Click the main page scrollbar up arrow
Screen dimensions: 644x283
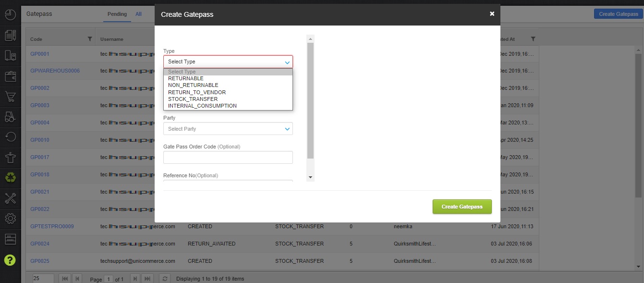[638, 49]
